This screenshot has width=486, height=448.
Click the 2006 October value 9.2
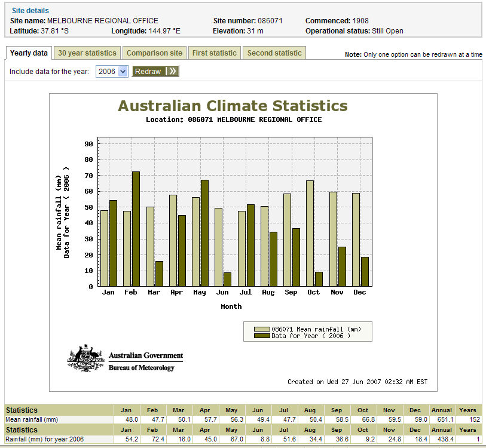(370, 439)
